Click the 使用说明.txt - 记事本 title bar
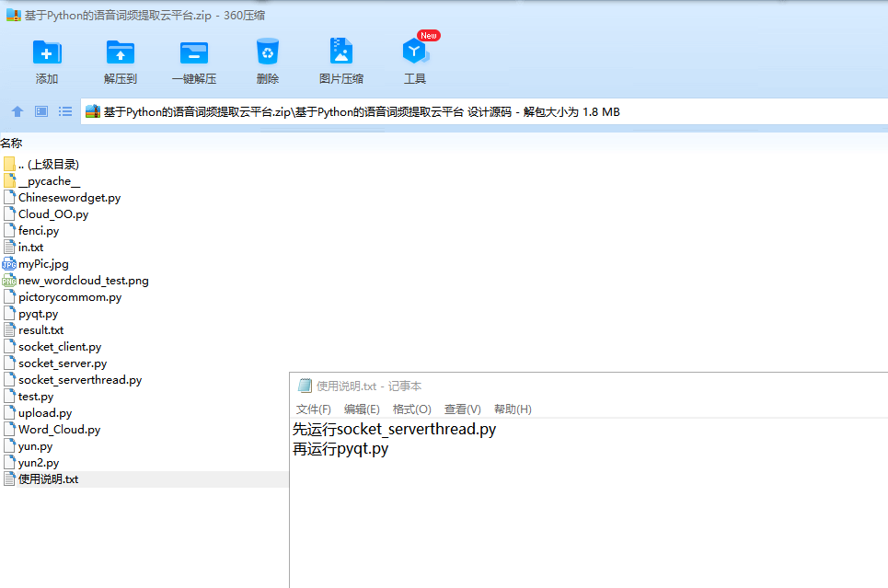888x588 pixels. [x=589, y=386]
